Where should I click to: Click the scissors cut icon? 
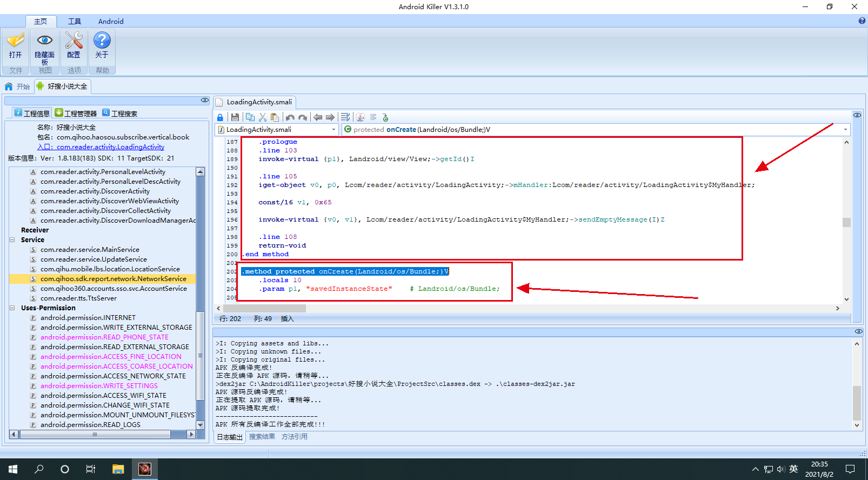[263, 117]
